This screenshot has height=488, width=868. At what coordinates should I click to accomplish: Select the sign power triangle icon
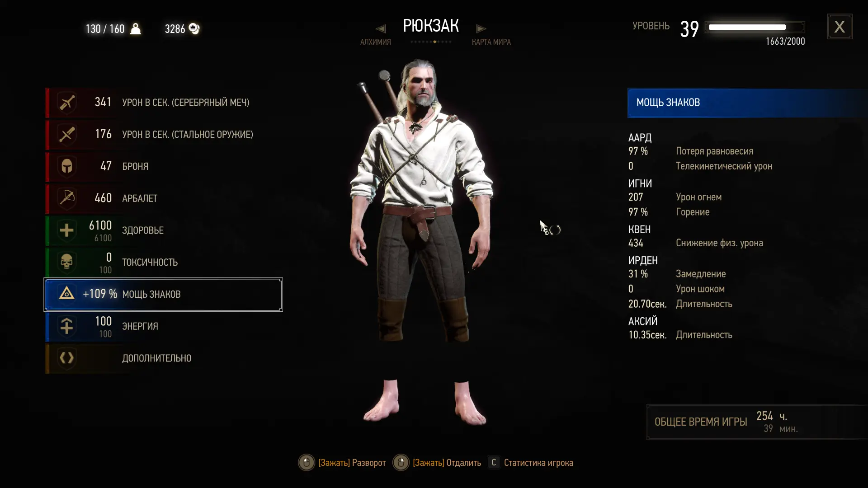[x=67, y=294]
